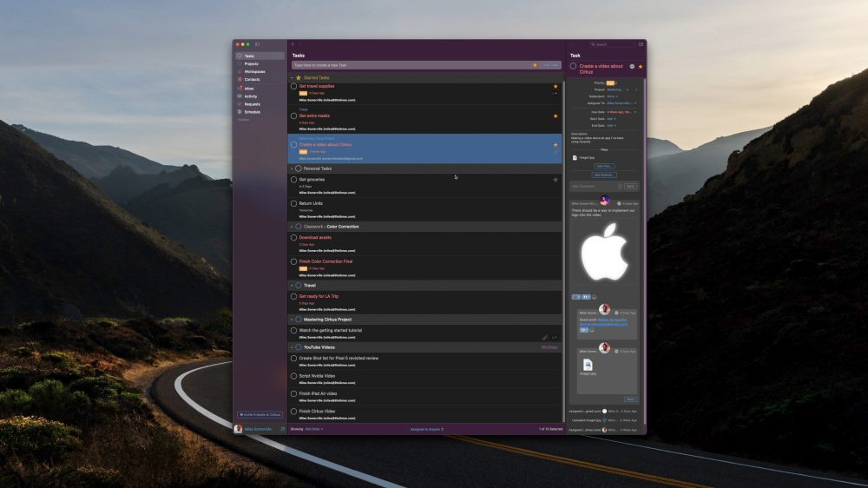Click the sidebar toggle icon in title bar

pyautogui.click(x=257, y=43)
